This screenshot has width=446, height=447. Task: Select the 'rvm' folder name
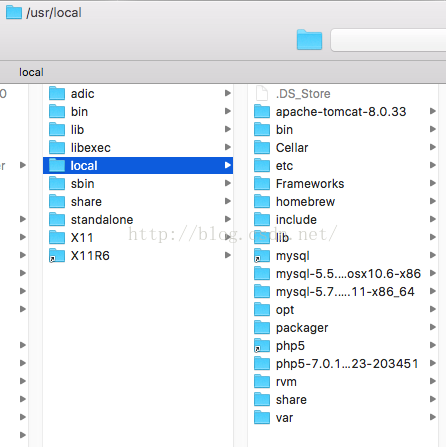286,382
